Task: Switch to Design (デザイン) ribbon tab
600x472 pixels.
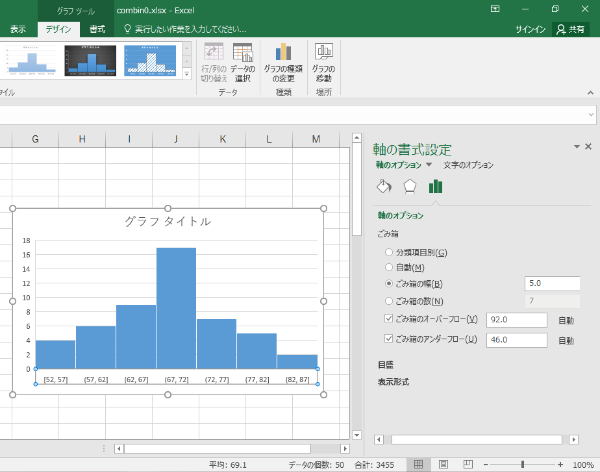Action: pos(59,29)
